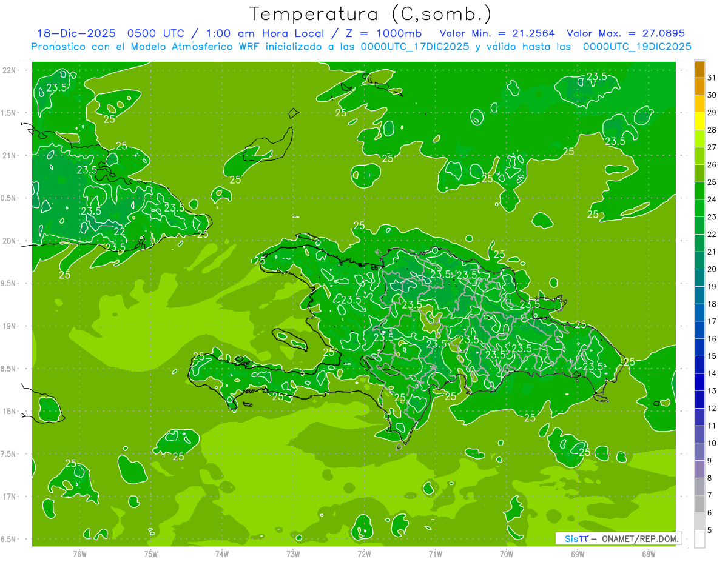Click the "75W" longitude axis label

[151, 554]
